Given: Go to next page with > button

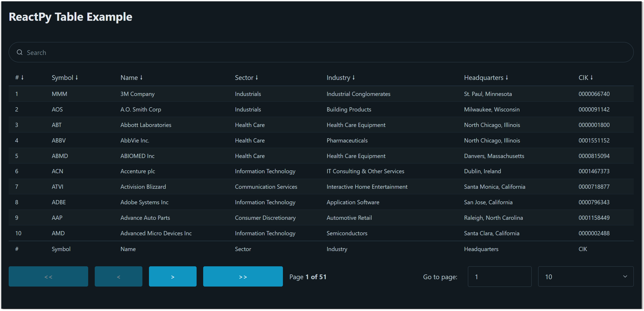Looking at the screenshot, I should coord(173,277).
